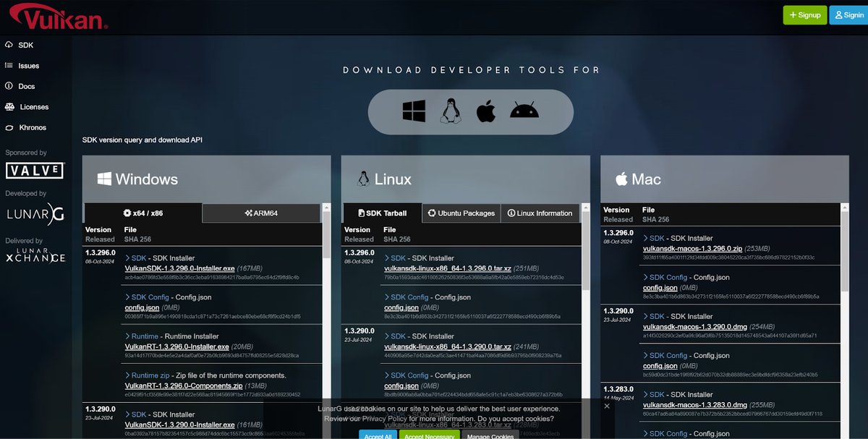Click the Valve sponsor logo
The width and height of the screenshot is (868, 439).
pyautogui.click(x=35, y=171)
